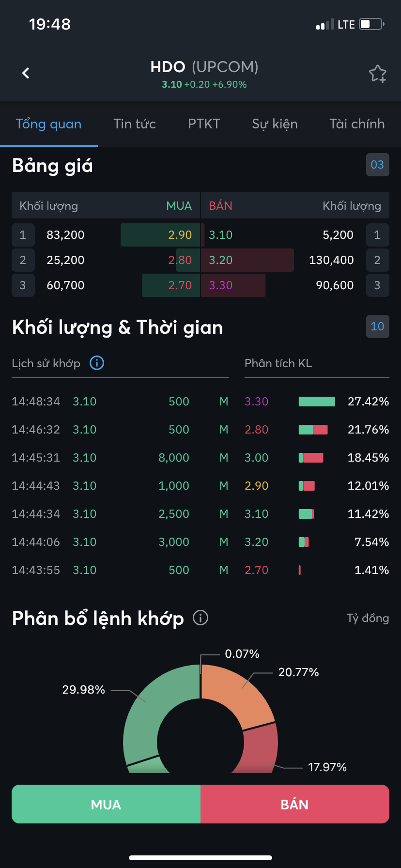The image size is (401, 868).
Task: Tap info icon next to Phân bổ lệnh khớp
Action: click(x=200, y=618)
